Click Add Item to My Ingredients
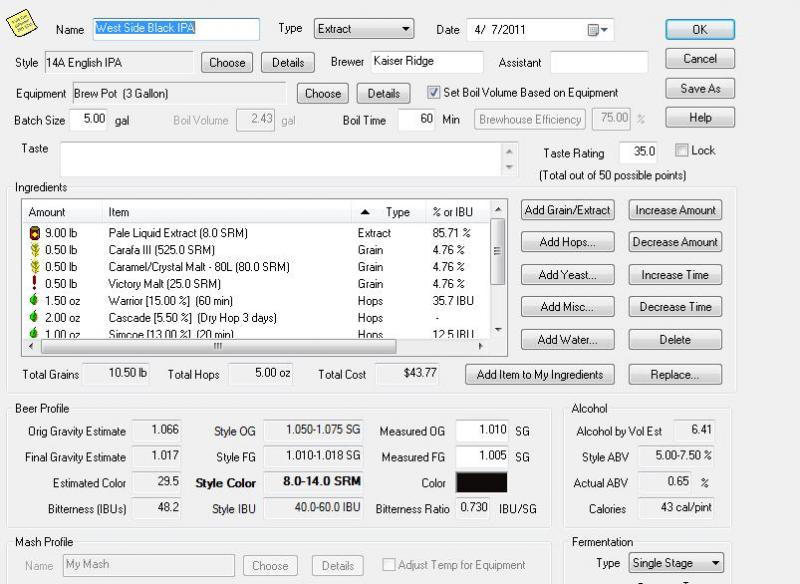Image resolution: width=800 pixels, height=584 pixels. tap(540, 374)
